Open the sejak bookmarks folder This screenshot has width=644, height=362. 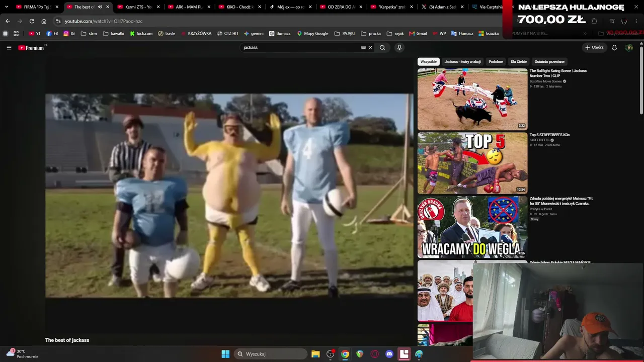coord(395,34)
